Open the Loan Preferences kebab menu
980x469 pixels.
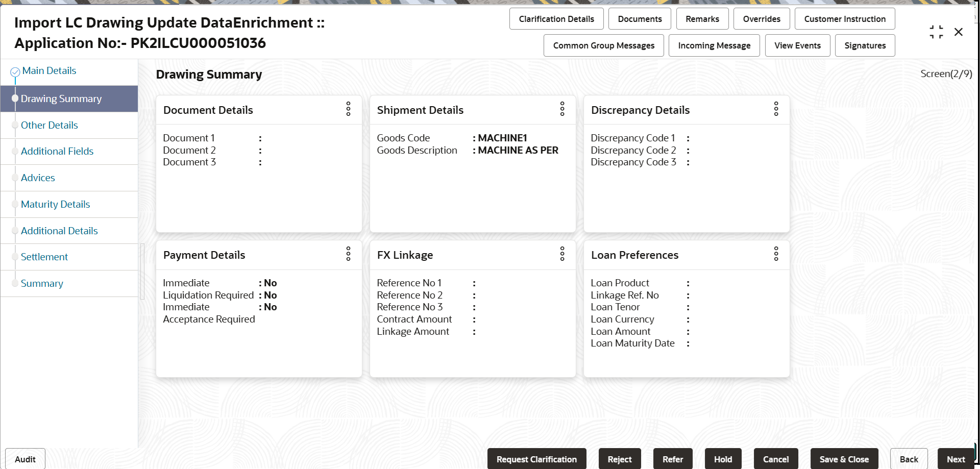pyautogui.click(x=776, y=254)
